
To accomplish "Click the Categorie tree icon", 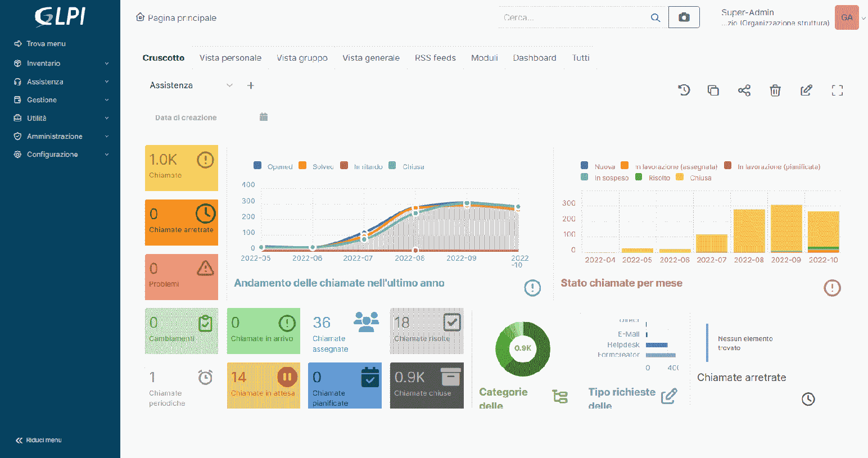I will coord(560,397).
